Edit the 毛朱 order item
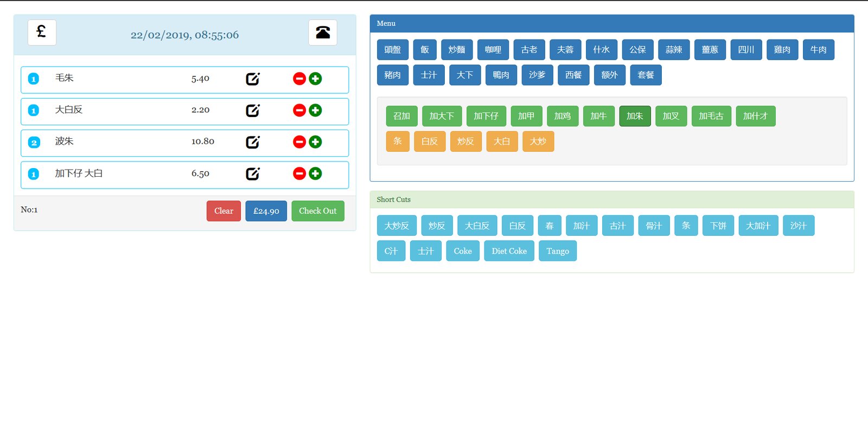868x431 pixels. pos(253,79)
